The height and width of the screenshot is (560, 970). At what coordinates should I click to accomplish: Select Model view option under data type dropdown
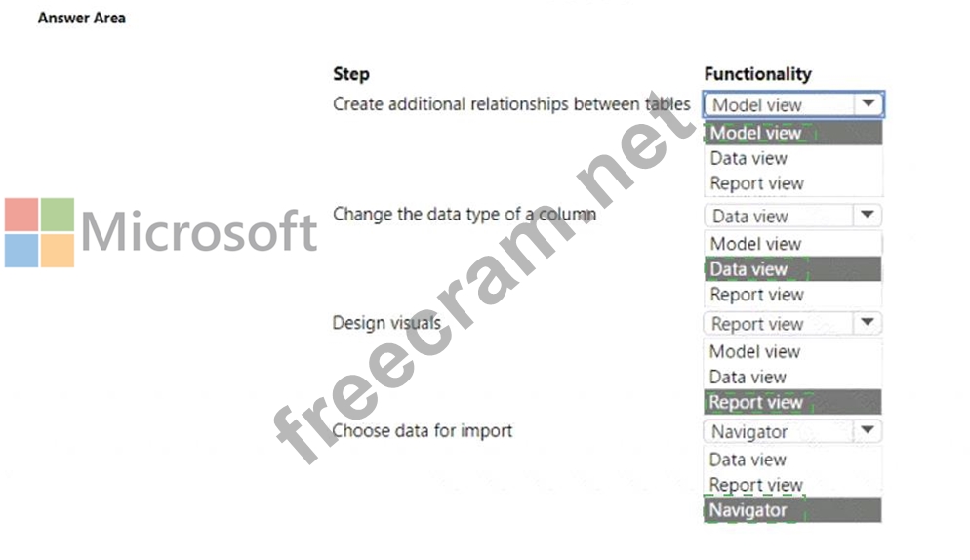click(755, 244)
